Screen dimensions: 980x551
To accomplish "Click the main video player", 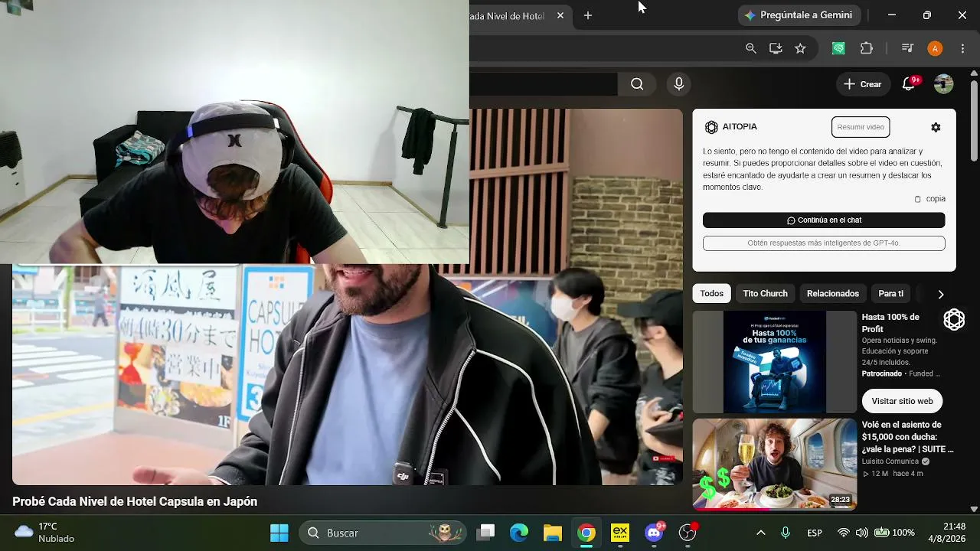I will [x=347, y=297].
